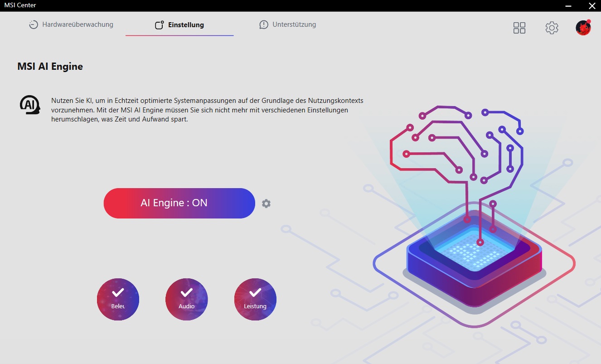
Task: Close the MSI Center window
Action: point(591,6)
